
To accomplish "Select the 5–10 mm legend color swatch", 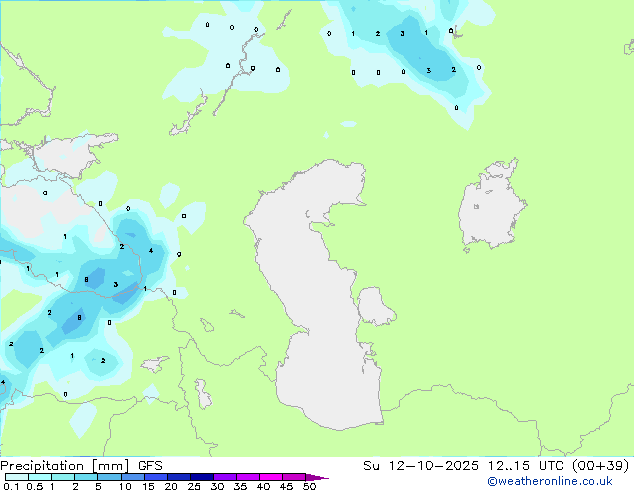I will pos(110,477).
